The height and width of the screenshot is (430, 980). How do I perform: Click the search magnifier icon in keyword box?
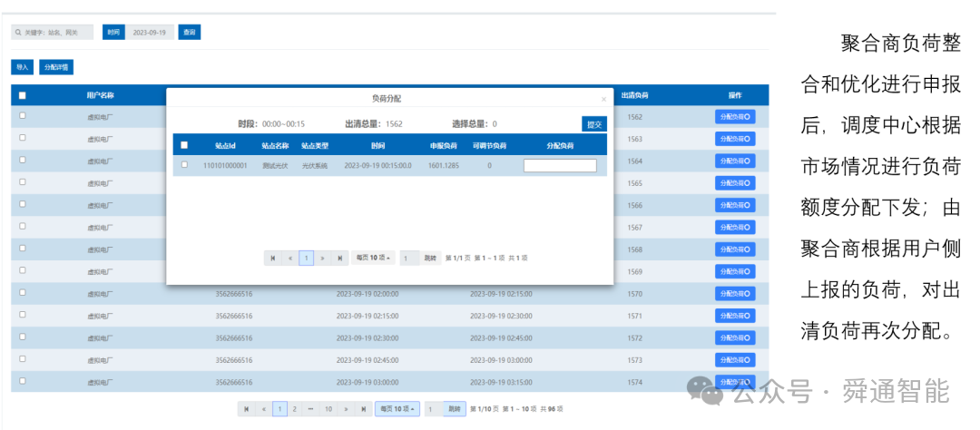18,32
